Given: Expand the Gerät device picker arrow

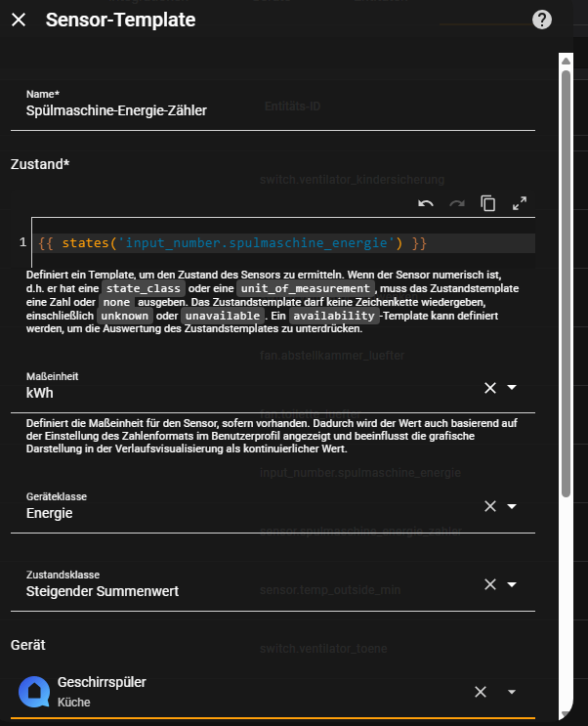Looking at the screenshot, I should (512, 692).
